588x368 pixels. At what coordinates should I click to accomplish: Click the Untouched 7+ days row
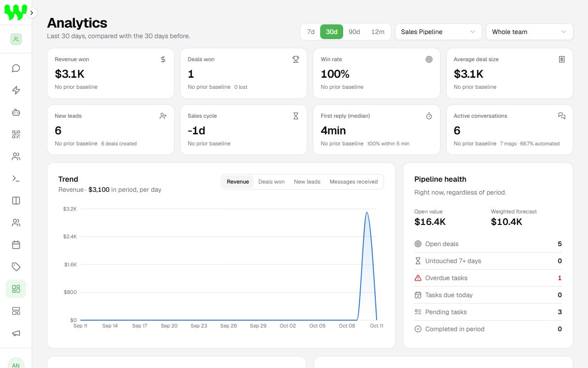tap(488, 261)
